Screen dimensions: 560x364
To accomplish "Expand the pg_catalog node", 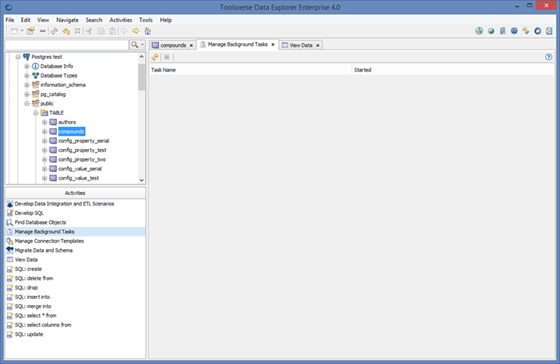I will point(27,94).
